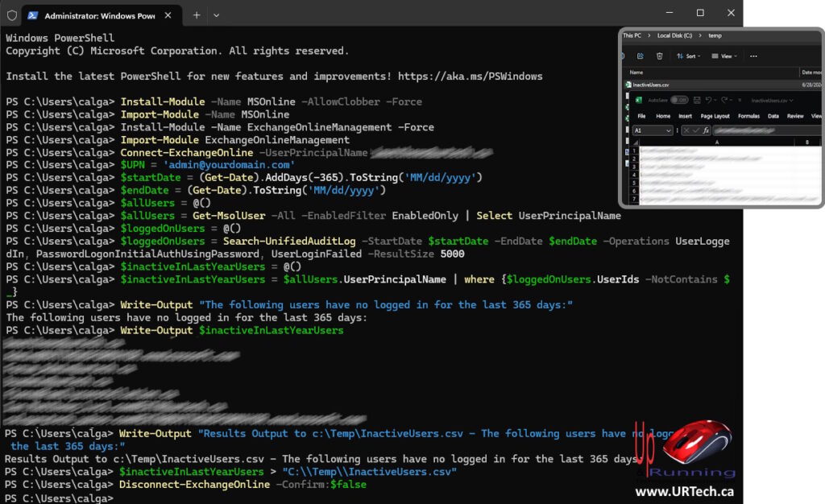
Task: Expand the A1 Name Box dropdown
Action: pyautogui.click(x=668, y=130)
